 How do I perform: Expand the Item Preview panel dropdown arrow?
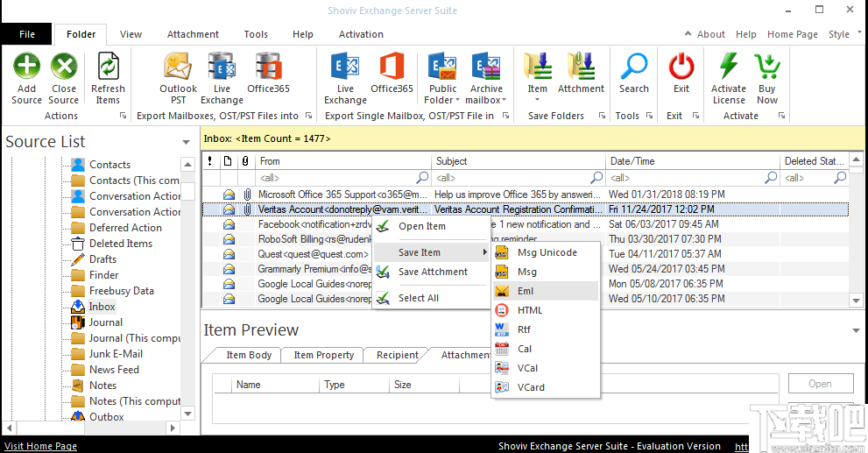point(857,330)
